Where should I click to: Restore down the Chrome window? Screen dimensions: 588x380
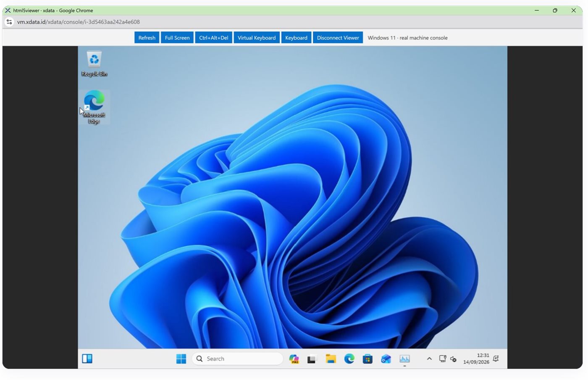pos(555,11)
